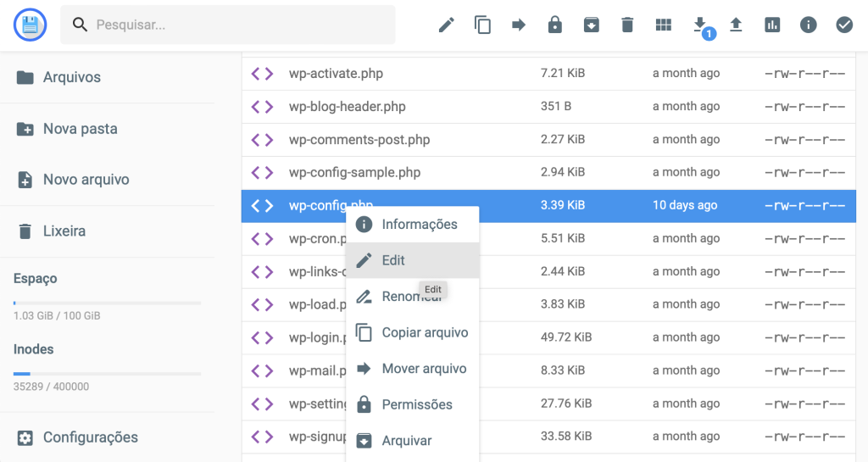868x462 pixels.
Task: Click the trash delete icon in toolbar
Action: [x=627, y=25]
